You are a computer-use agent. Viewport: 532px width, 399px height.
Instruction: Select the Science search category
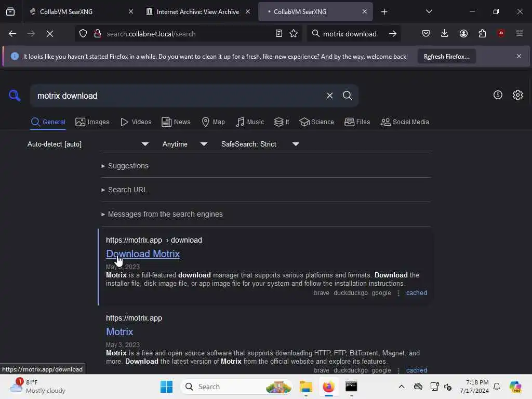[317, 122]
